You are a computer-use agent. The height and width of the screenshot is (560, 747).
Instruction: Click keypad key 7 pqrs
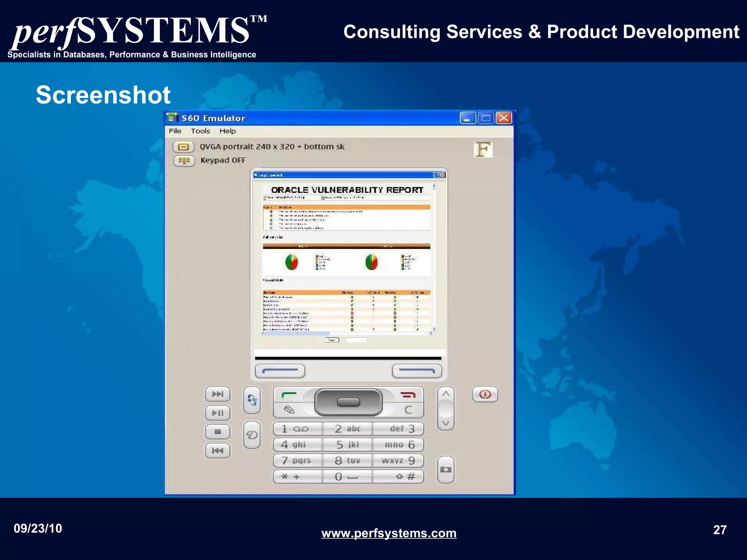[x=298, y=460]
